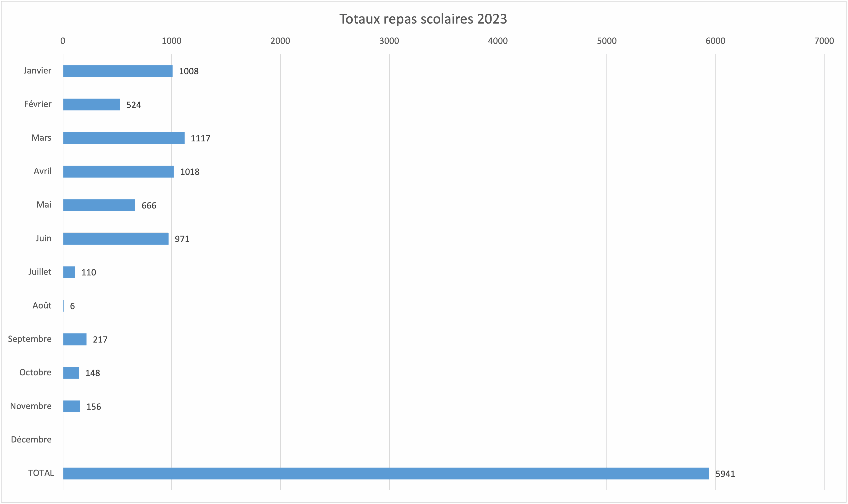Select the 1117 data label

click(200, 138)
